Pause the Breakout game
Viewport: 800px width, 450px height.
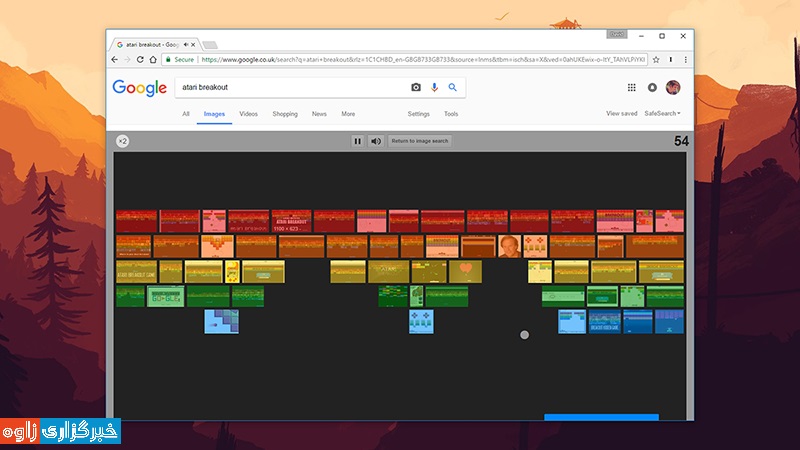pyautogui.click(x=357, y=141)
